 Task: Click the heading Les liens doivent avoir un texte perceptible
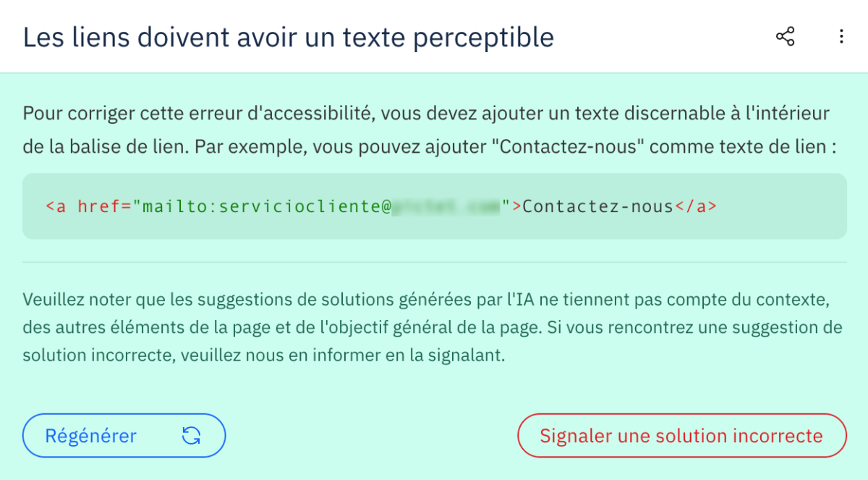click(x=288, y=37)
